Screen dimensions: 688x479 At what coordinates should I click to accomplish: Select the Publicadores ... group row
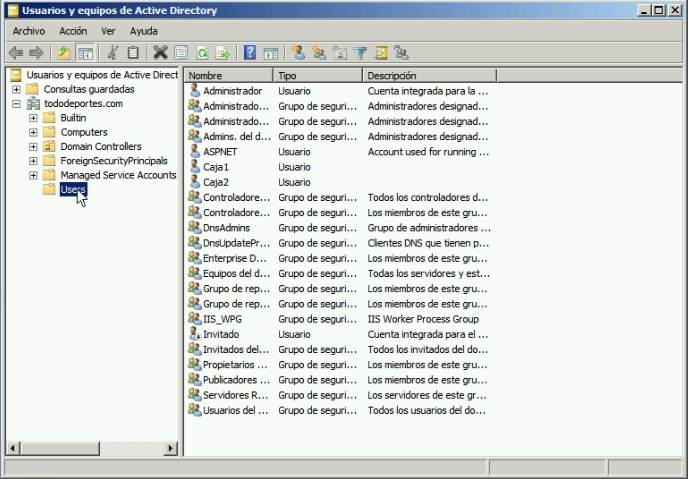pos(339,379)
